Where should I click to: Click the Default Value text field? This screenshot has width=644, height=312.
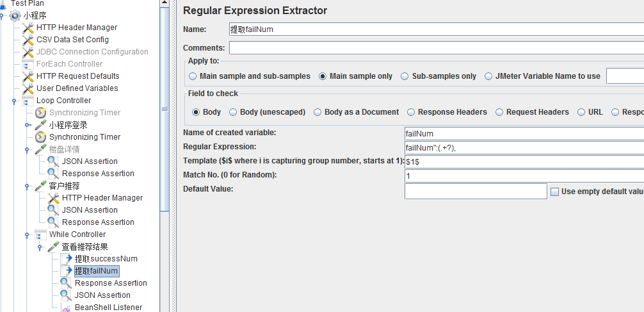click(x=476, y=191)
